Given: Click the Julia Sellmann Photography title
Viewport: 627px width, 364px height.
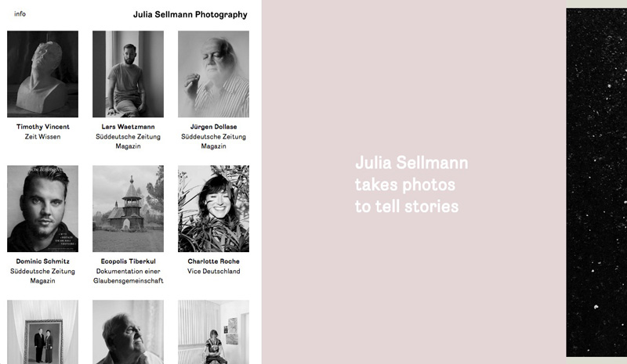Looking at the screenshot, I should point(190,15).
